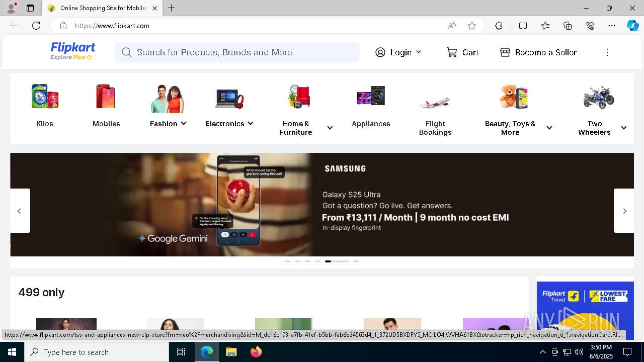
Task: Click the search magnifier icon
Action: [126, 52]
